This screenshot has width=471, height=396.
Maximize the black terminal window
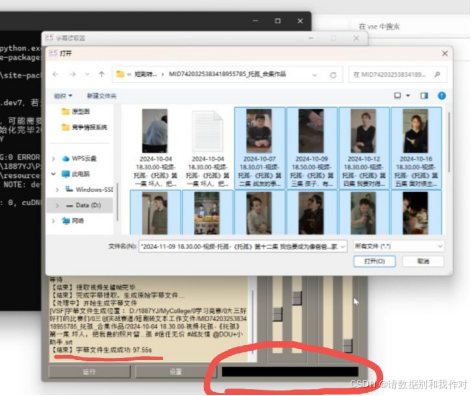coord(277,21)
